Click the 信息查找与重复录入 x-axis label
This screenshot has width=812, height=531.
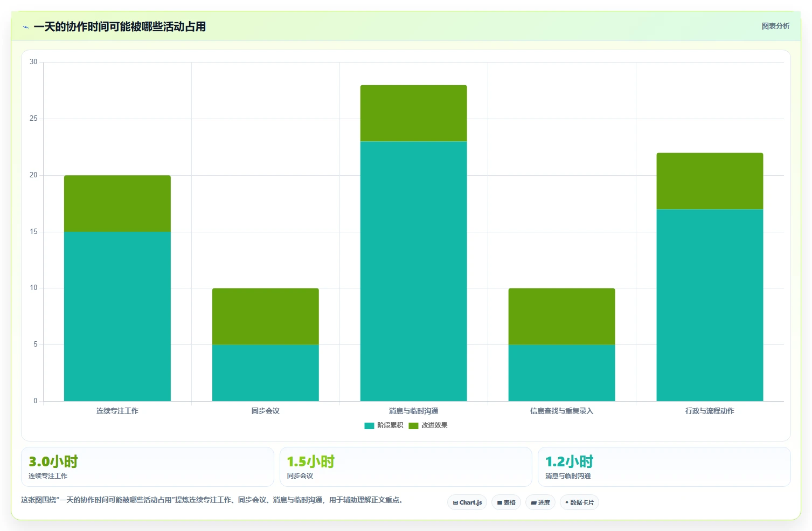[562, 411]
